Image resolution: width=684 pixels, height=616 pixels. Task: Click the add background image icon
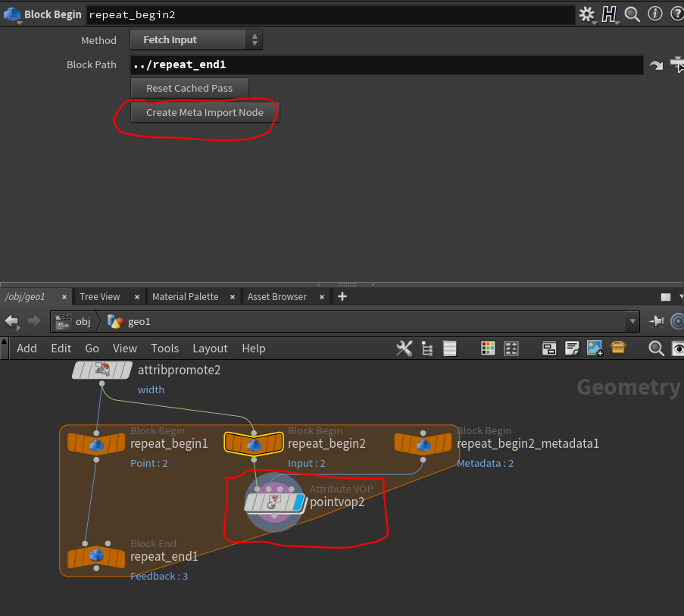(x=595, y=349)
